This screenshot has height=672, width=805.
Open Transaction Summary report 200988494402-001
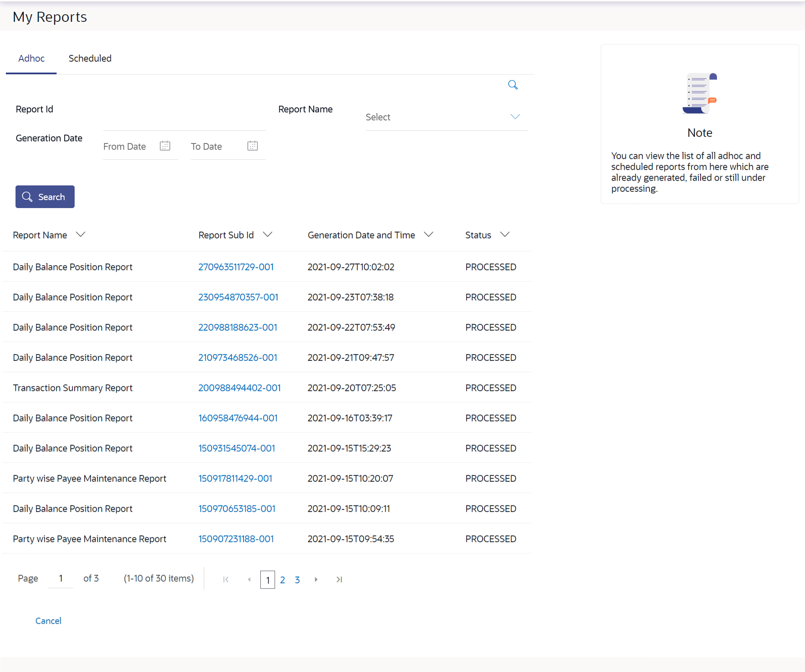pyautogui.click(x=239, y=388)
